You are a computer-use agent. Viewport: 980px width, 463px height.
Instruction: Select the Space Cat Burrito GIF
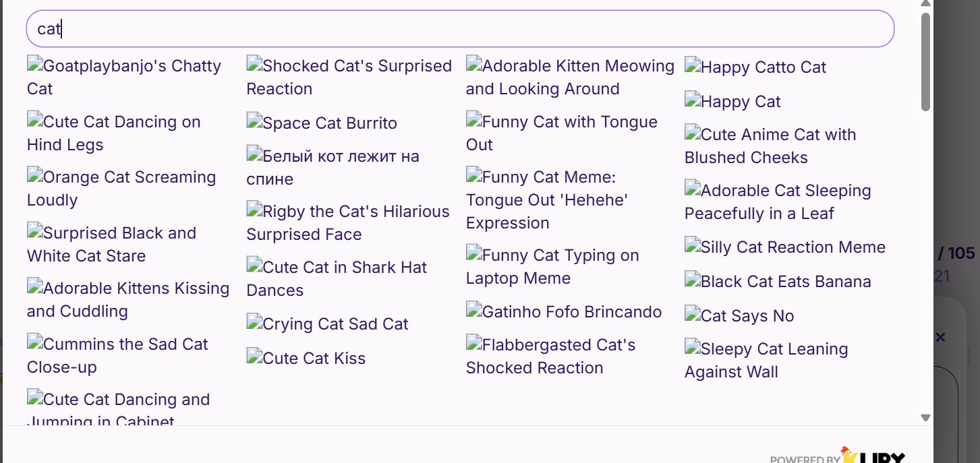(x=322, y=123)
